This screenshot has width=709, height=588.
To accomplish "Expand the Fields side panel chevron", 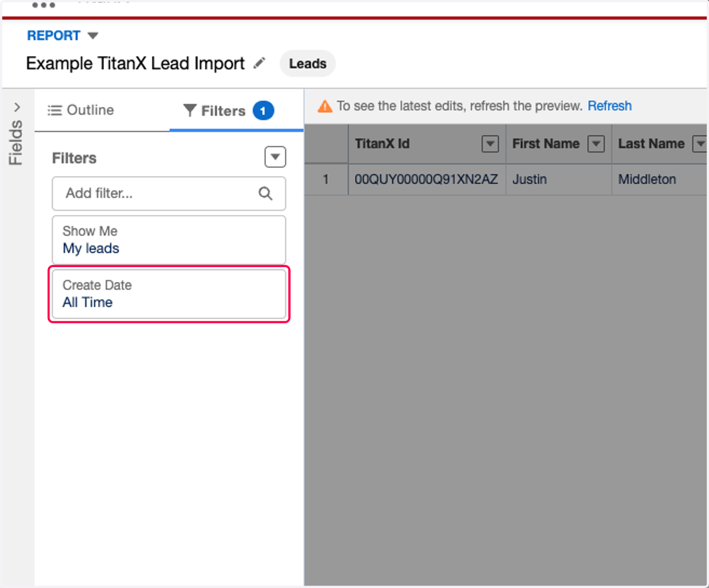I will click(x=17, y=107).
